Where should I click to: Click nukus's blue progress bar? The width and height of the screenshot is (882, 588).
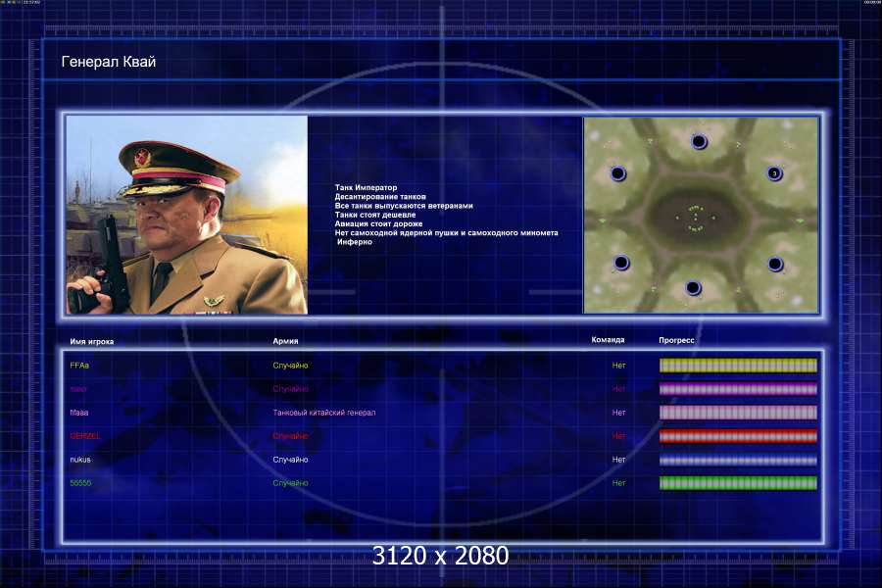click(738, 460)
